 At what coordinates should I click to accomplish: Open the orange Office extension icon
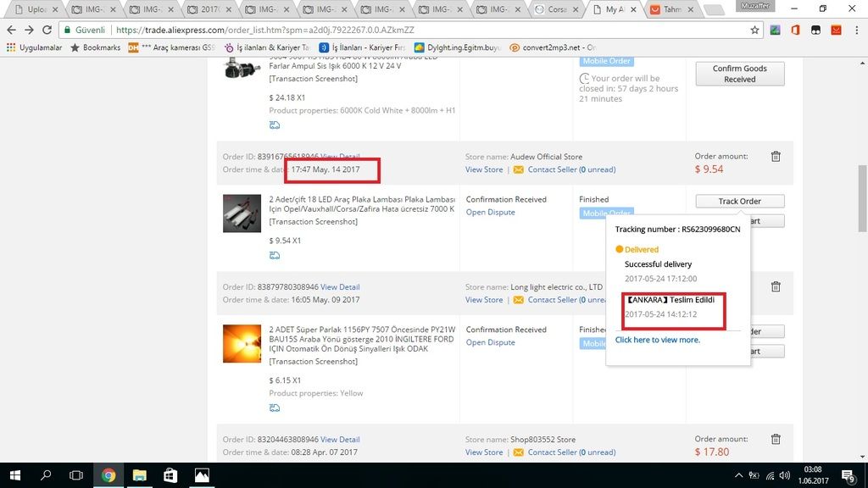(x=795, y=30)
